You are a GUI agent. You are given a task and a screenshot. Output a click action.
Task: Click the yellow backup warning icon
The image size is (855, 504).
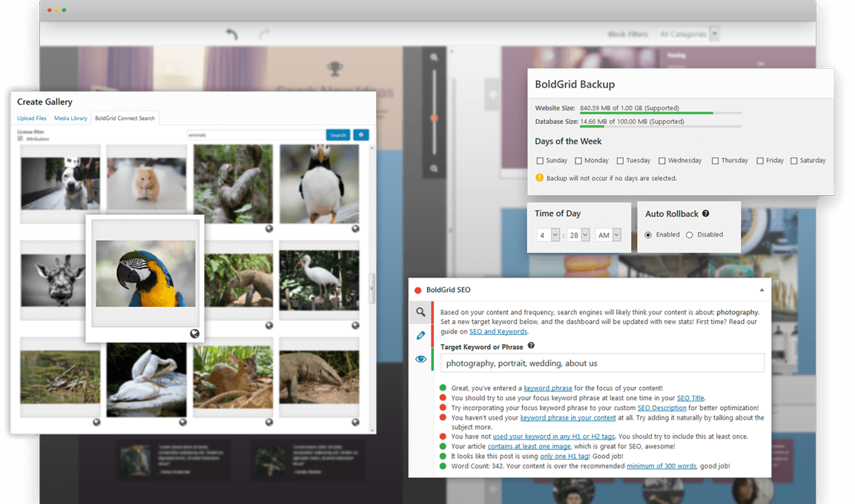pos(540,178)
